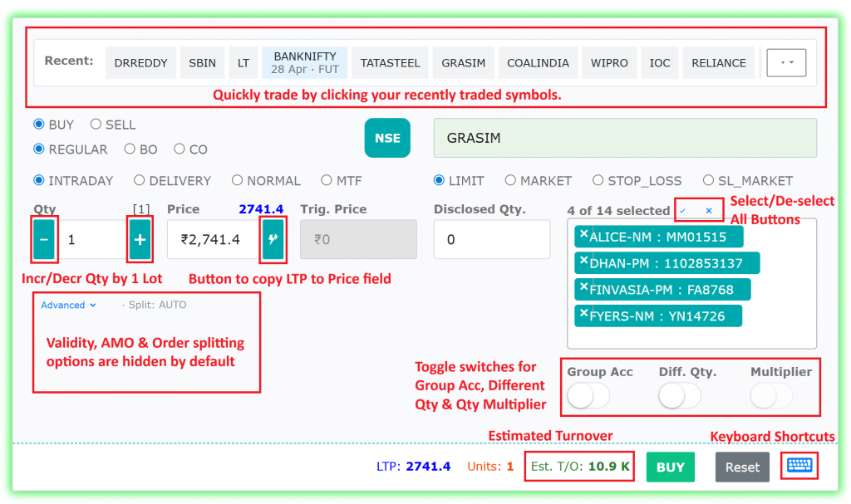Select the SELL radio option

96,125
